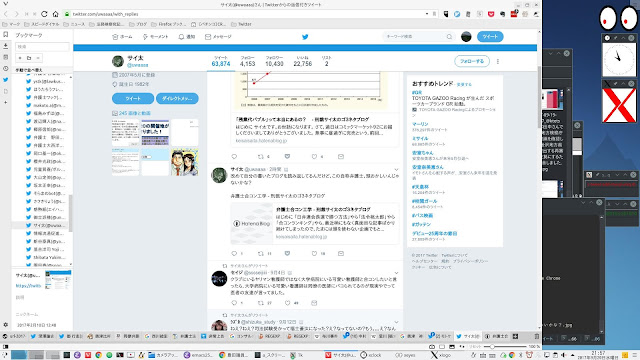Open Vivaldi settings gear in sidebar

click(5, 325)
